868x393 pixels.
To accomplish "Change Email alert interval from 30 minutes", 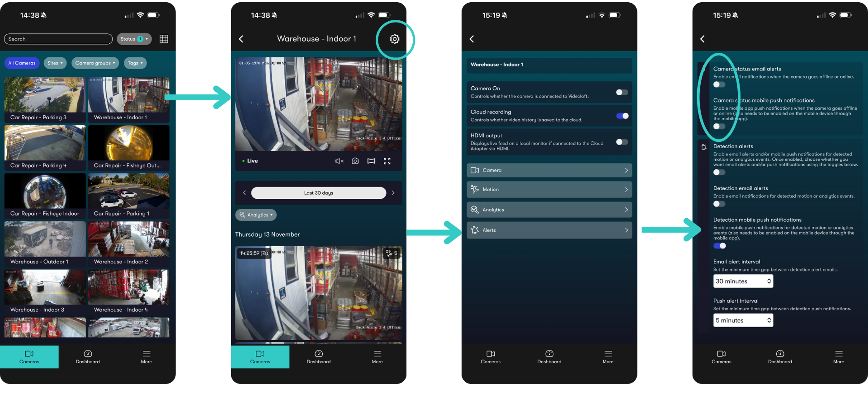I will click(x=743, y=281).
